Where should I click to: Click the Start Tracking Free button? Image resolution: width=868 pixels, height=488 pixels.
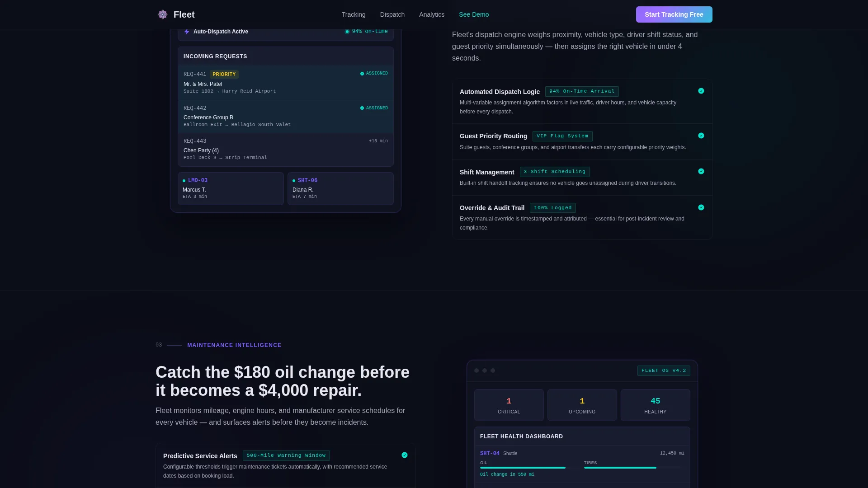[674, 14]
